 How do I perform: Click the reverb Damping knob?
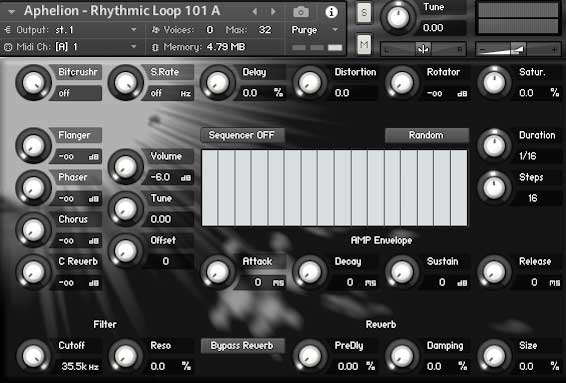(402, 356)
